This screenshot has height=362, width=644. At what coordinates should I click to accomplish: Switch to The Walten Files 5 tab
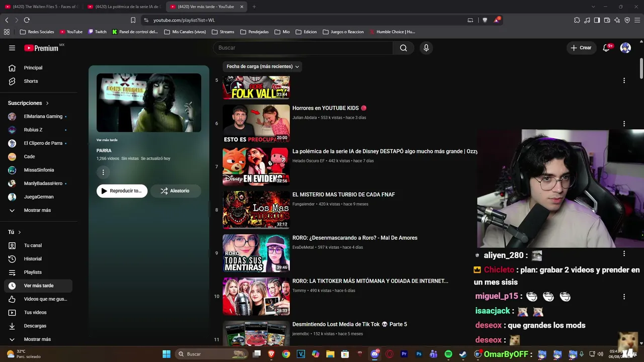[x=41, y=7]
